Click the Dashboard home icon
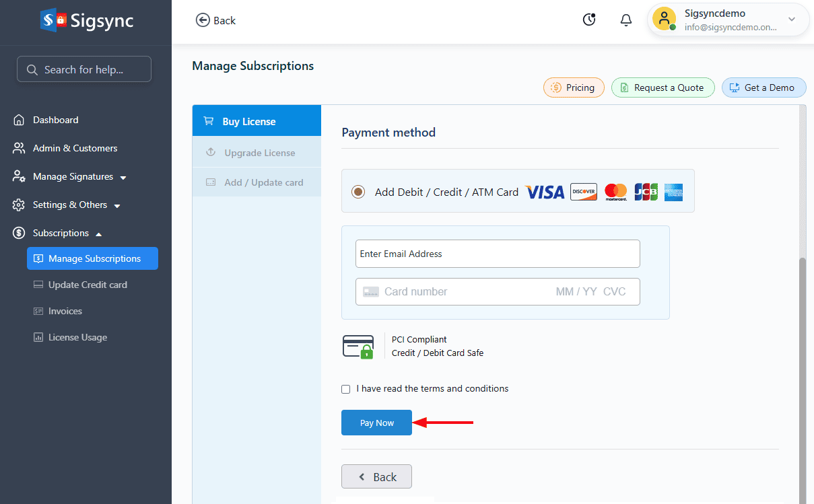 click(x=19, y=120)
